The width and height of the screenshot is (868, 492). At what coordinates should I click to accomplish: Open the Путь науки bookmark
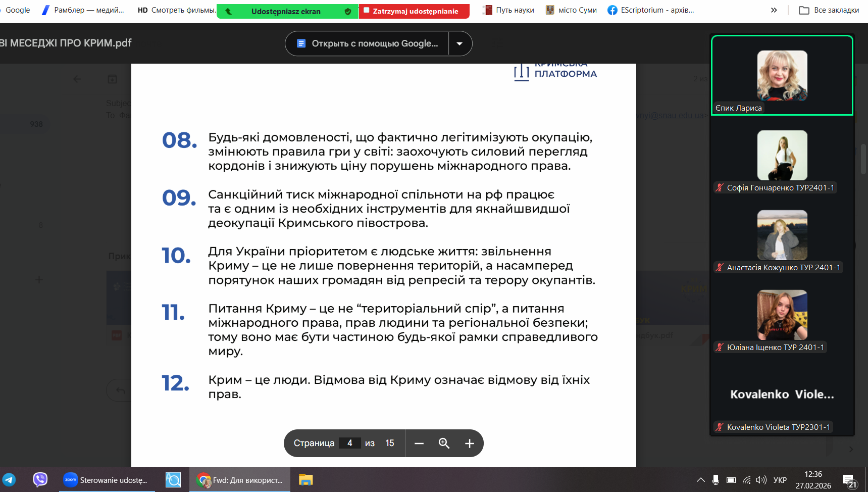point(508,10)
